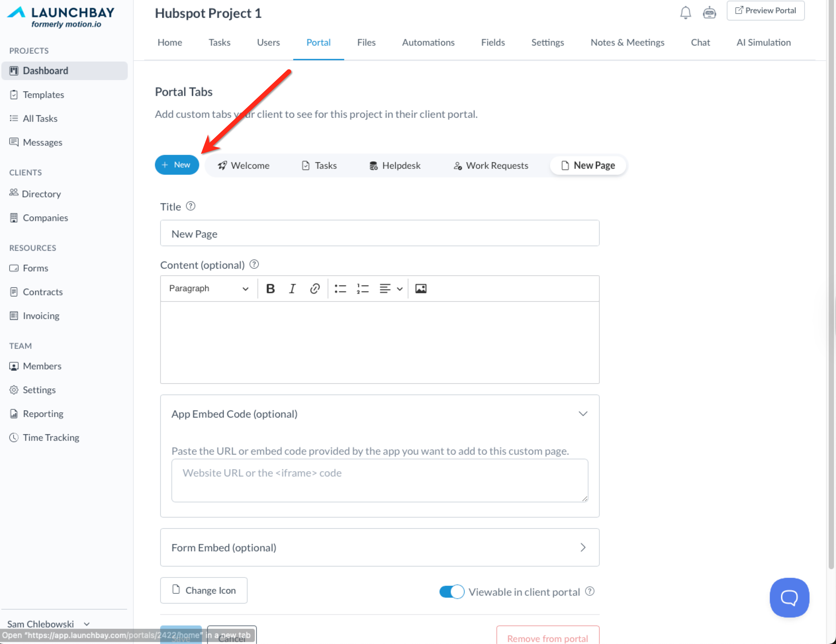Collapse the App Embed Code section
836x644 pixels.
click(582, 414)
